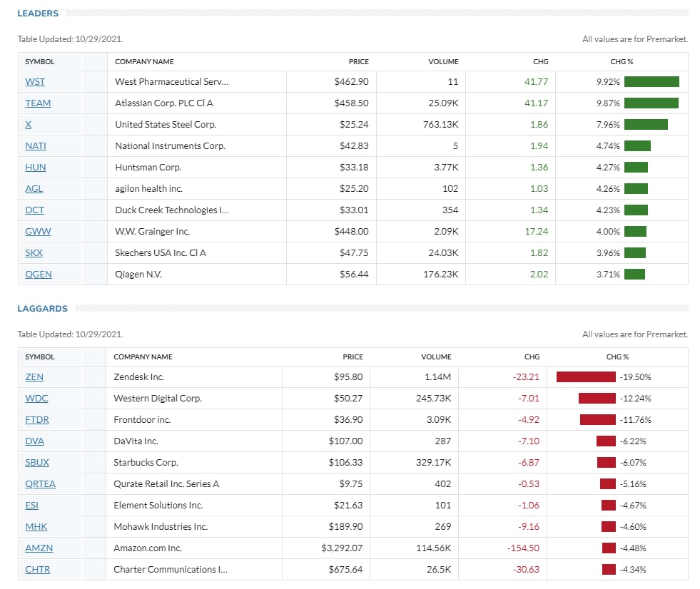Click the Skechers USA Inc. Cl A name

tap(161, 253)
